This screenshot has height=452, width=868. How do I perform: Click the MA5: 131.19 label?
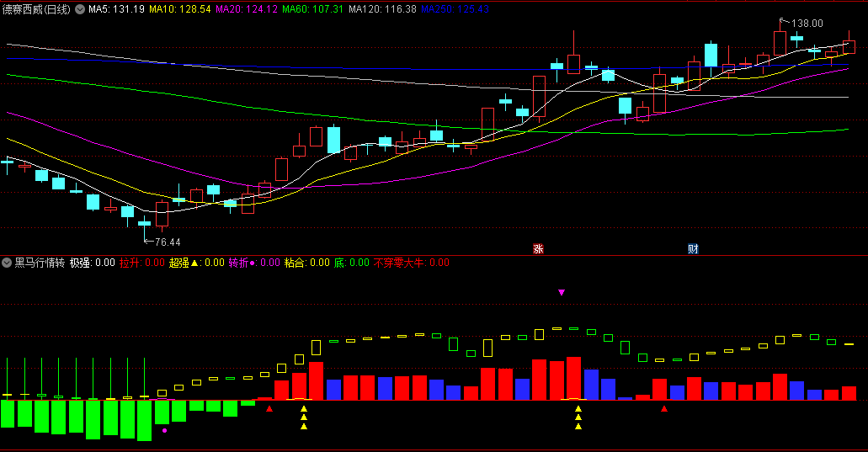116,9
